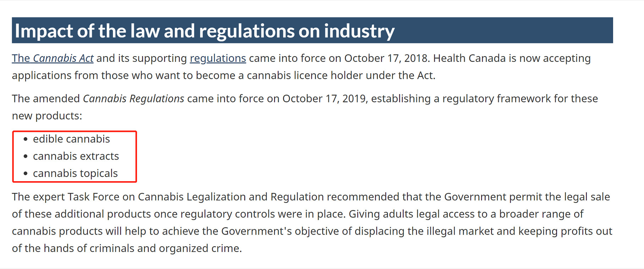The image size is (644, 269).
Task: Click the bullet beside "cannabis topicals"
Action: [26, 174]
